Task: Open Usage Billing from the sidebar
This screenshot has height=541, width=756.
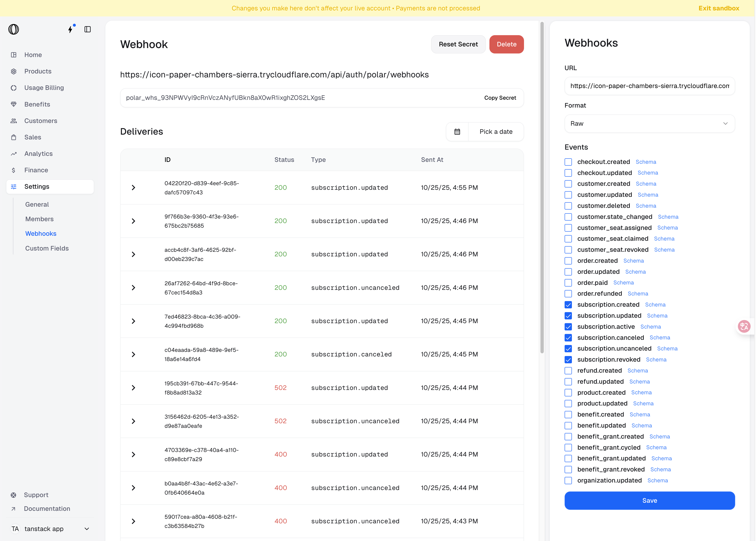Action: pos(14,88)
